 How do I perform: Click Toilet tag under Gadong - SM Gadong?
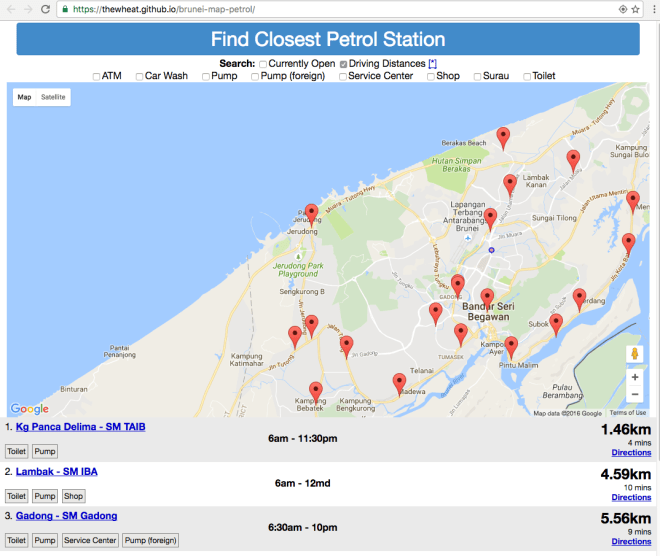(x=16, y=540)
